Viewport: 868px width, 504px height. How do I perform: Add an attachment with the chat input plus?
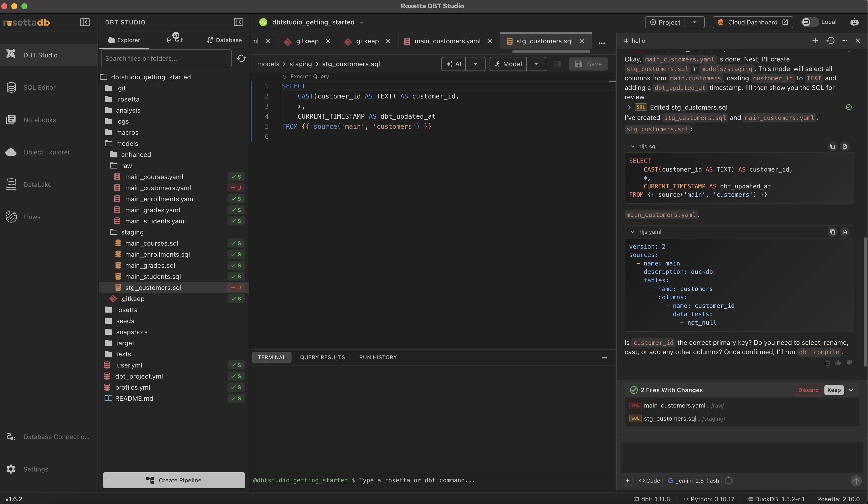coord(628,481)
